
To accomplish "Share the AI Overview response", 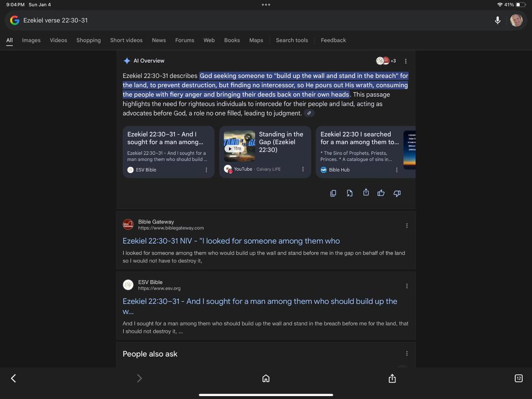I will 366,192.
